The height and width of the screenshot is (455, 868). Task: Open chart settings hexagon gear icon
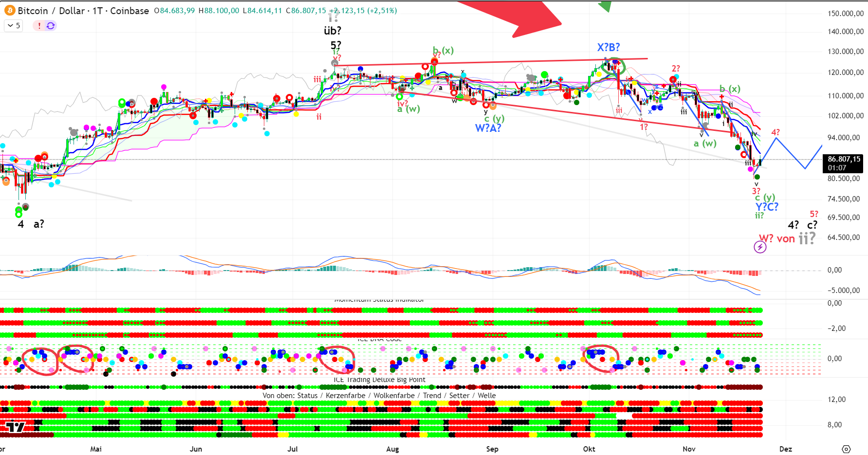(846, 449)
